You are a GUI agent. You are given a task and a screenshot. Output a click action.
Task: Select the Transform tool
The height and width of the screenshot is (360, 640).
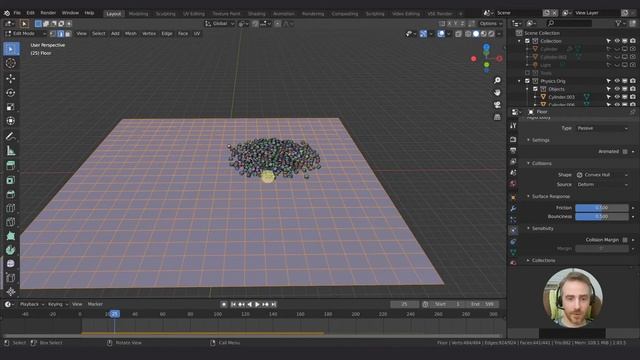click(x=11, y=121)
